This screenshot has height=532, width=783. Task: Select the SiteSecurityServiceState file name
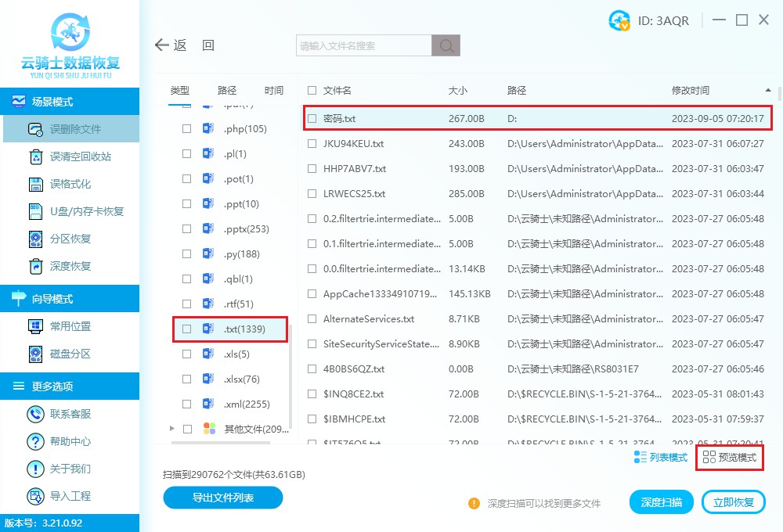[381, 344]
